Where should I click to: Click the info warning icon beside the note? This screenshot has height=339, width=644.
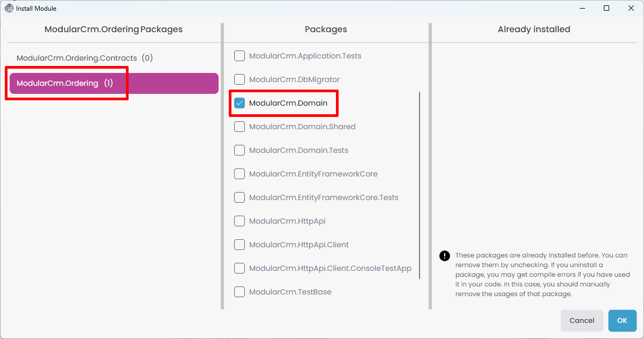coord(444,256)
